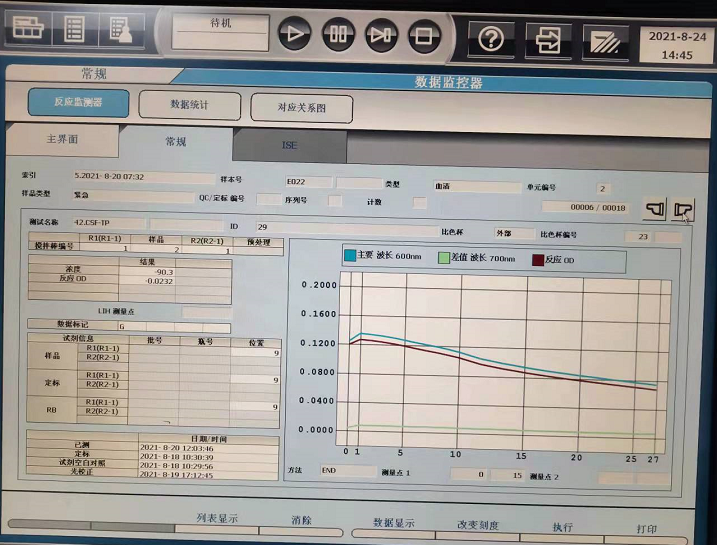717x545 pixels.
Task: Click the 比色杯 field showing 外部
Action: (514, 234)
